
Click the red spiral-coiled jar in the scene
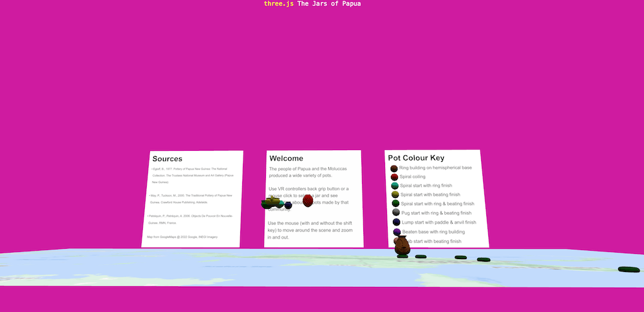(308, 200)
